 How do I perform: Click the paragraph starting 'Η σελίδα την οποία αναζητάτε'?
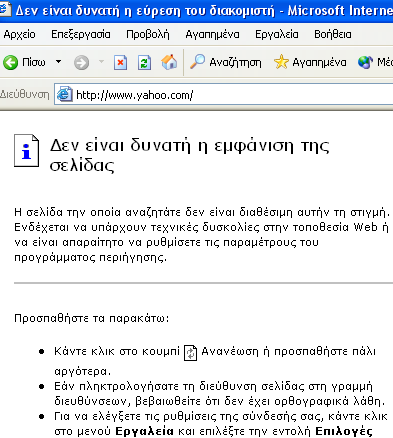[202, 235]
